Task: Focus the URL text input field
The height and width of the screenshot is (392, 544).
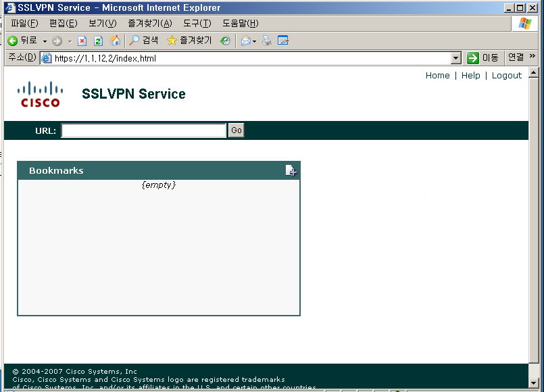Action: pyautogui.click(x=144, y=130)
